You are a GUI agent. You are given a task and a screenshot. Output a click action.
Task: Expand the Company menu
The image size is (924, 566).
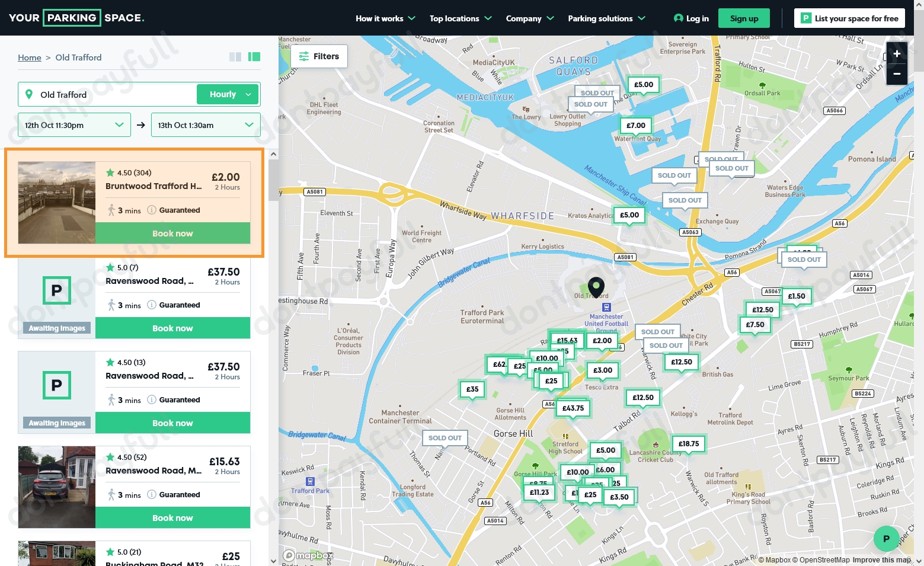coord(530,18)
